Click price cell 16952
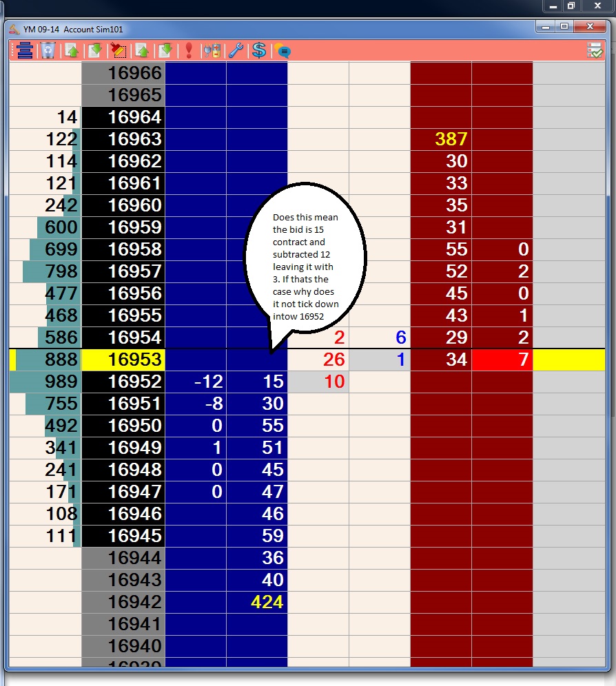This screenshot has width=616, height=686. (123, 382)
